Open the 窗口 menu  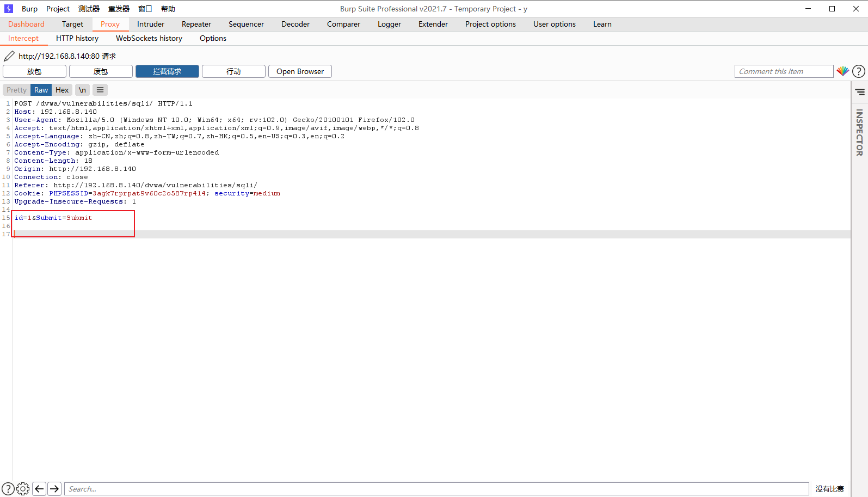tap(145, 9)
